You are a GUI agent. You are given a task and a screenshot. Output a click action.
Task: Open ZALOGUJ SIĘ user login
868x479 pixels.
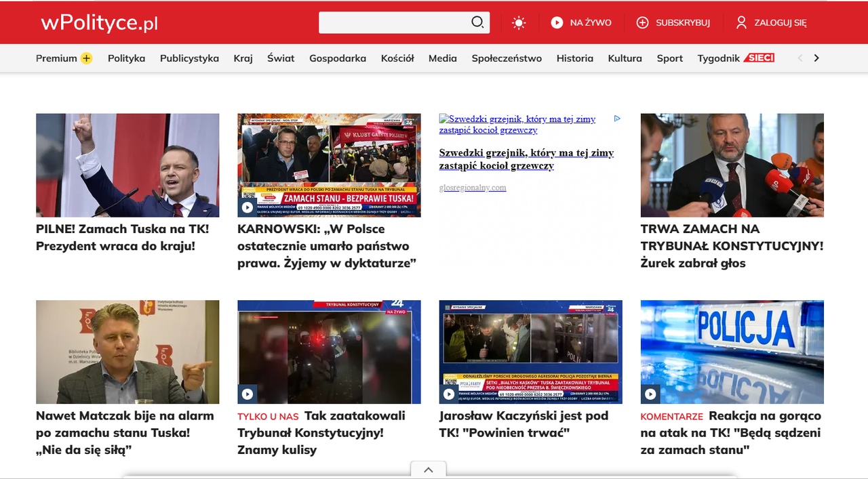click(x=772, y=22)
